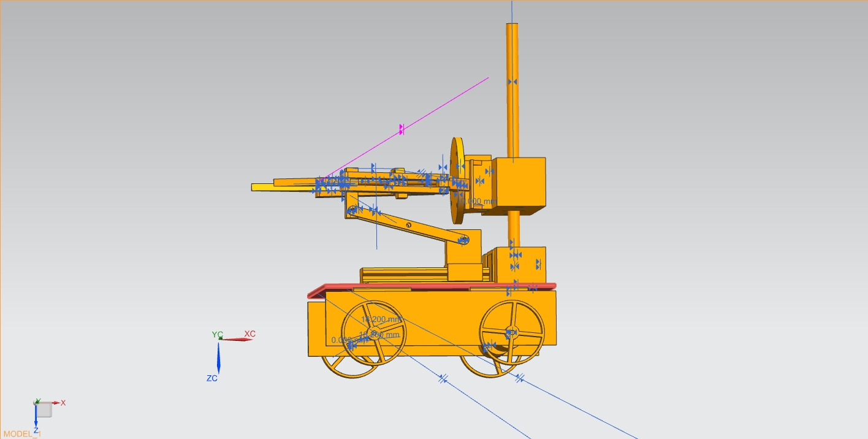Select the 0.000 mm dimension near the round disc
This screenshot has width=868, height=439.
pos(478,201)
